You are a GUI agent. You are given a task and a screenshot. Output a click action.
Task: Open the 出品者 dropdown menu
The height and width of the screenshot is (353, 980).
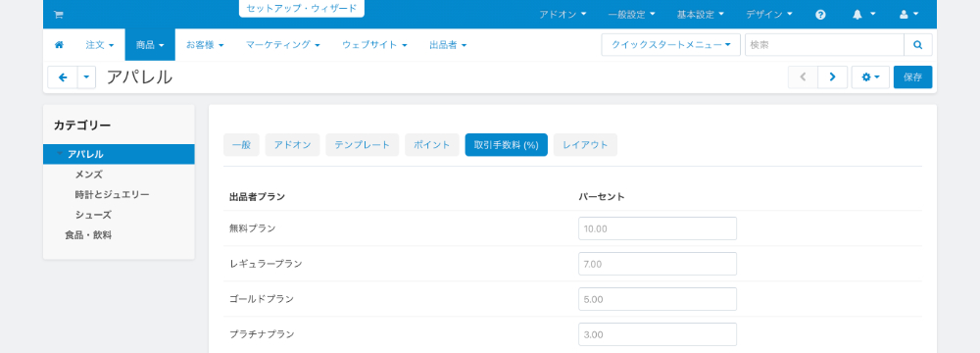[x=448, y=45]
